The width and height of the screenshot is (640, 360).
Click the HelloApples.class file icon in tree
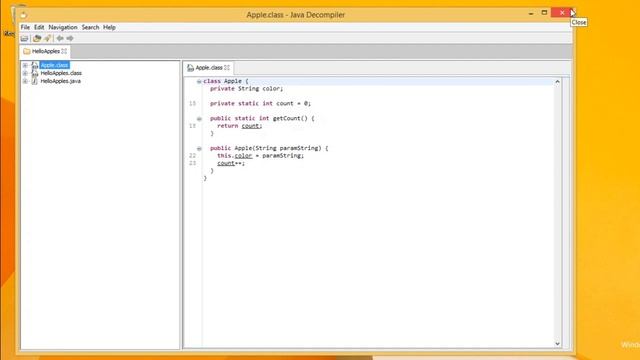pyautogui.click(x=35, y=73)
